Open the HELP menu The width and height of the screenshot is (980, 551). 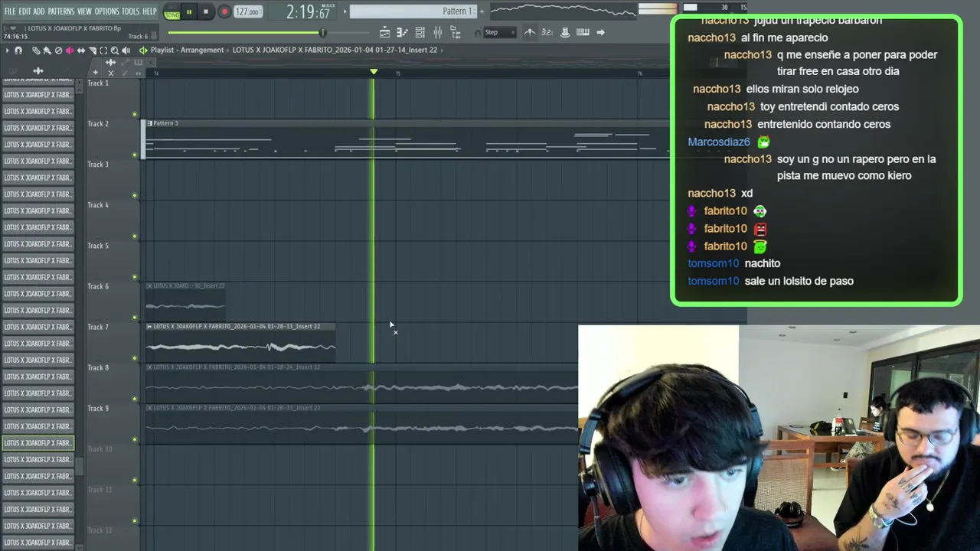[149, 11]
